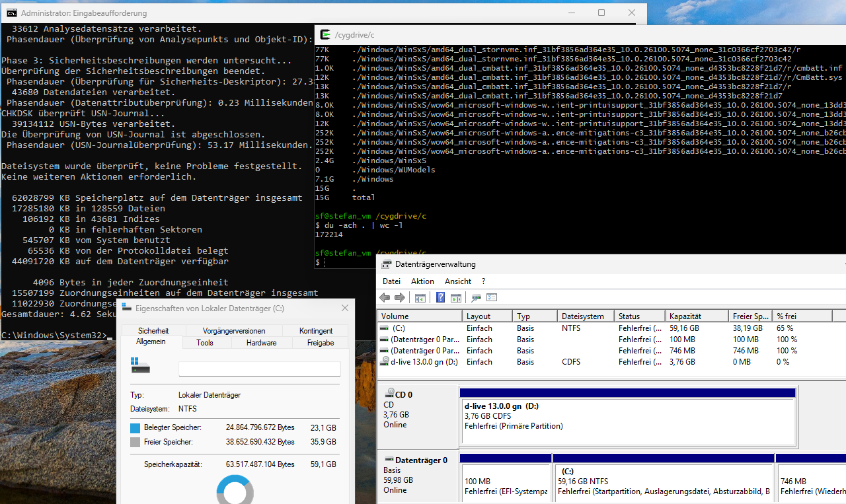
Task: Sort by the Kapazität column header
Action: click(696, 316)
